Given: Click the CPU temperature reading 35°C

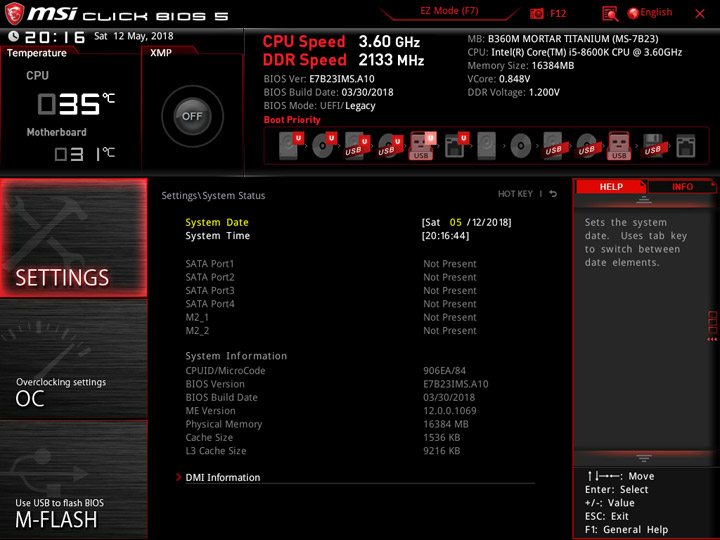Looking at the screenshot, I should pos(76,103).
